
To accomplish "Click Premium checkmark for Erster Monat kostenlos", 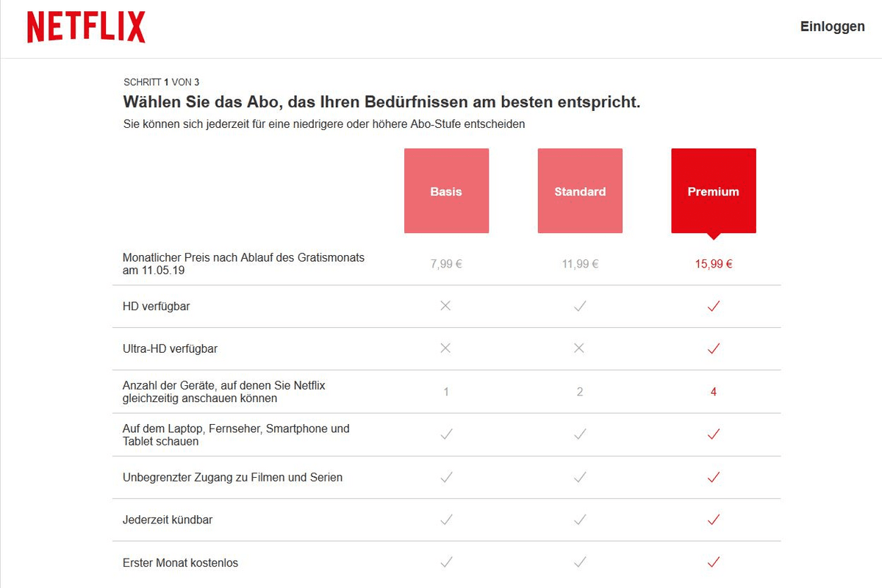I will [x=713, y=562].
